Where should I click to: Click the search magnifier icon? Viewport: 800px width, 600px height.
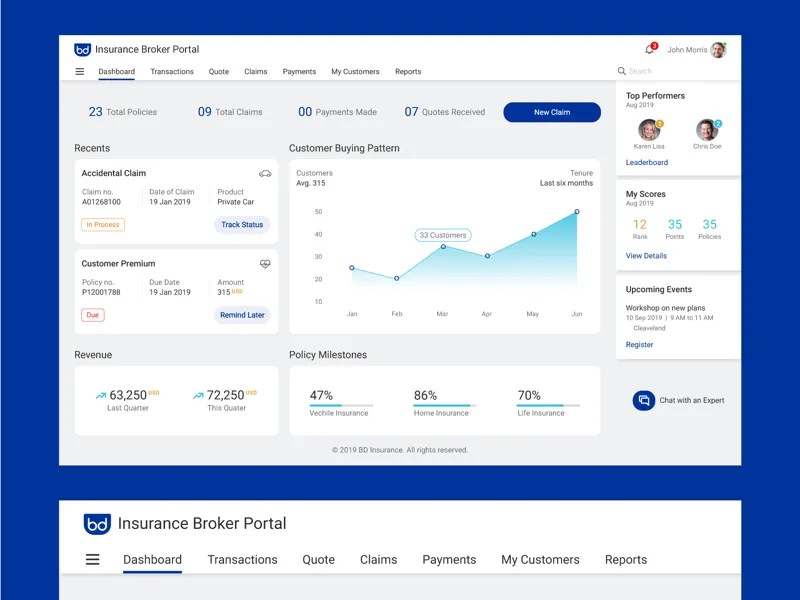(623, 71)
